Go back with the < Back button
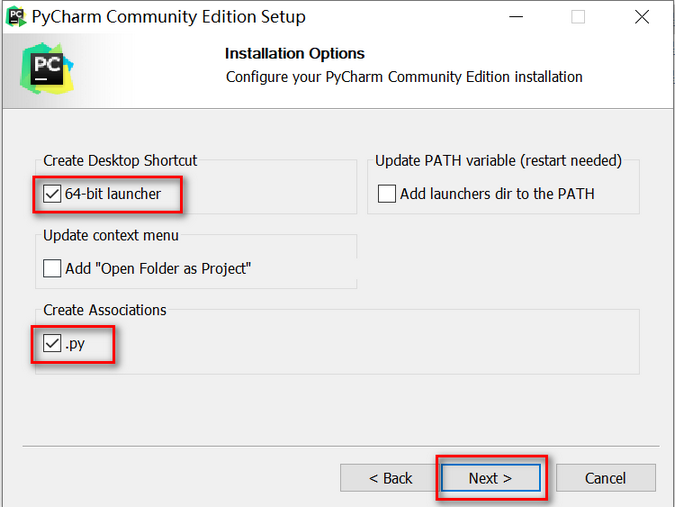 point(390,478)
